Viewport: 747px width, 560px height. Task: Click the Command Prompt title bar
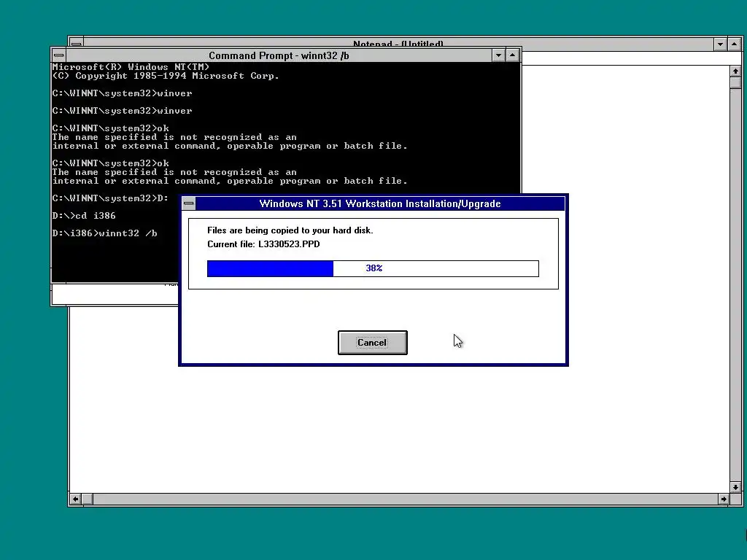click(x=279, y=55)
